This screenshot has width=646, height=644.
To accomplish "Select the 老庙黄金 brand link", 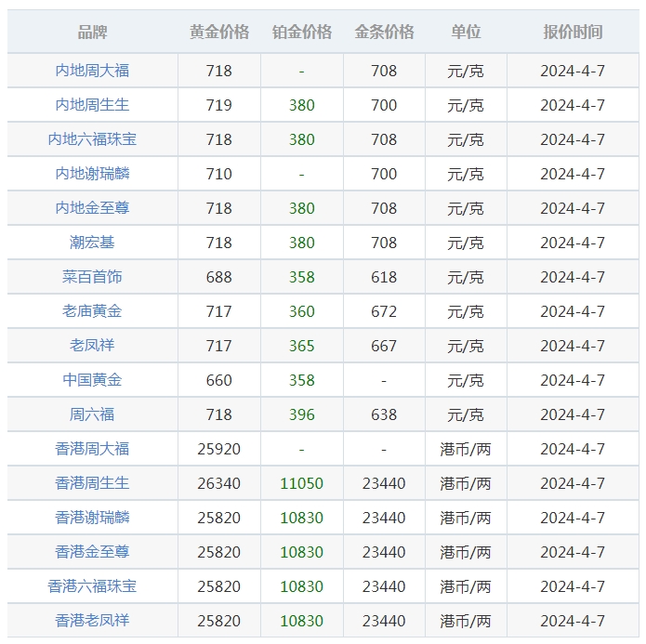I will tap(92, 311).
